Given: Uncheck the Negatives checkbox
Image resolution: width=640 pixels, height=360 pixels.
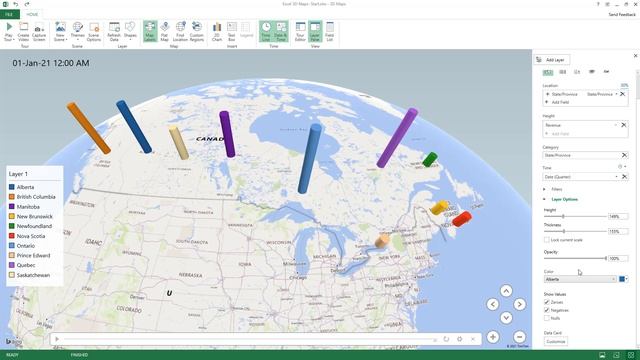Looking at the screenshot, I should point(547,310).
